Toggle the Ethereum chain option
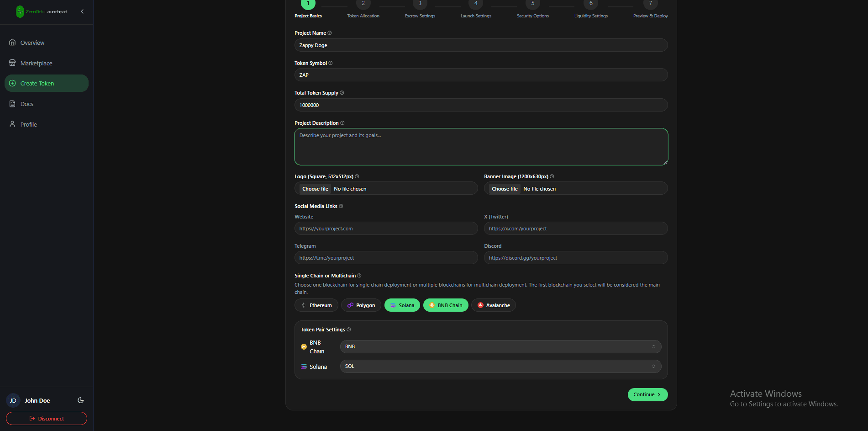868x431 pixels. (x=316, y=305)
